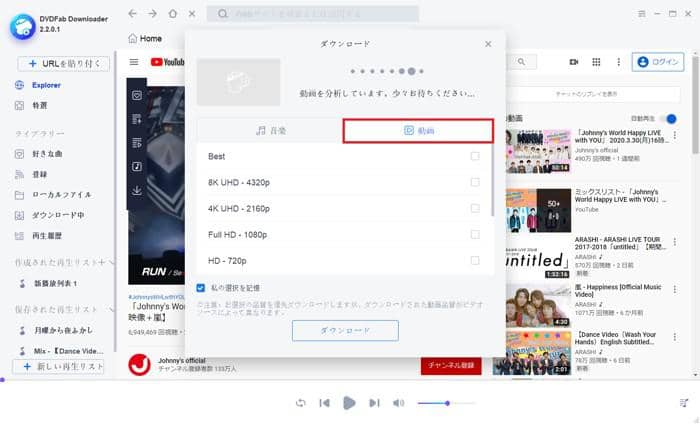Open the home page icon in toolbar
This screenshot has width=700, height=424.
(173, 14)
